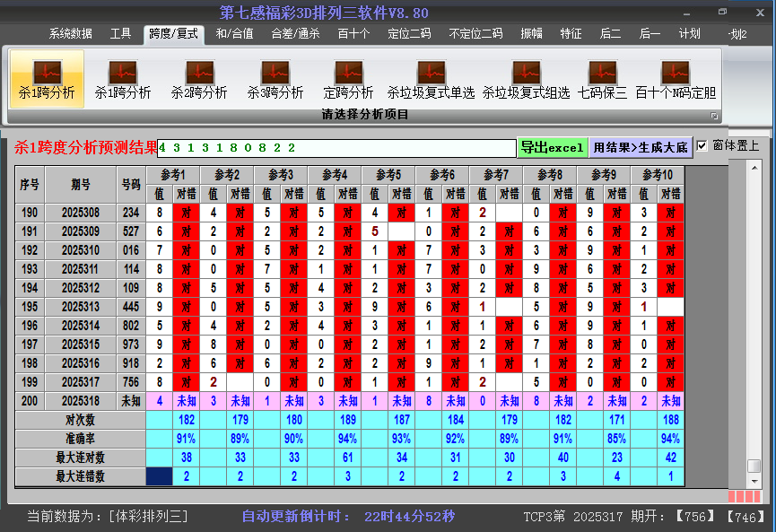Open the 系统数据 menu
Image resolution: width=776 pixels, height=532 pixels.
click(x=72, y=34)
